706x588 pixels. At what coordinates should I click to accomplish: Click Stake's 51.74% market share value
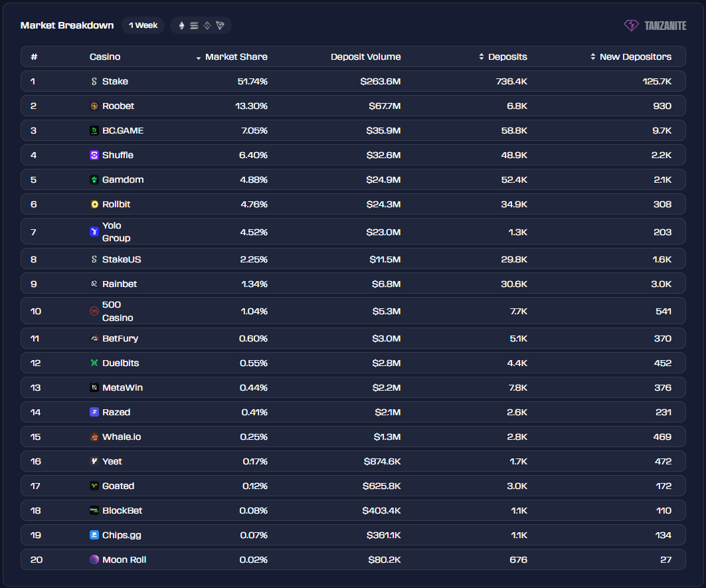[x=252, y=82]
